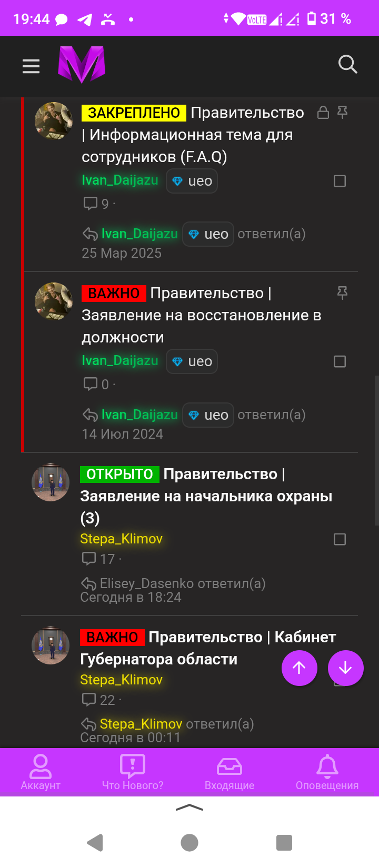Viewport: 379px width, 868px height.
Task: Open thread Кабинет Губернатора области
Action: tap(208, 648)
